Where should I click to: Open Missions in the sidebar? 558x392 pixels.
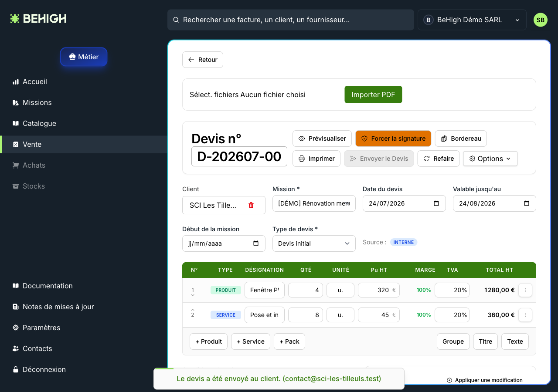click(84, 102)
